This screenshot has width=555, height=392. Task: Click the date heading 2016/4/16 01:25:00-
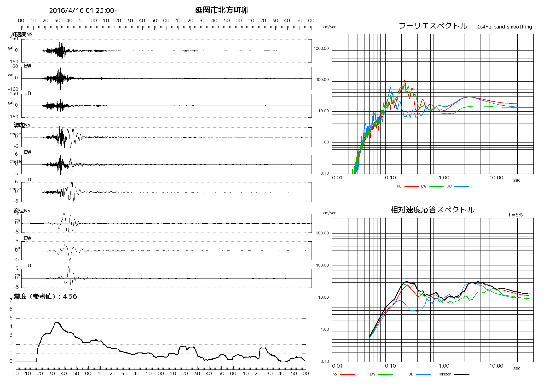tap(83, 11)
